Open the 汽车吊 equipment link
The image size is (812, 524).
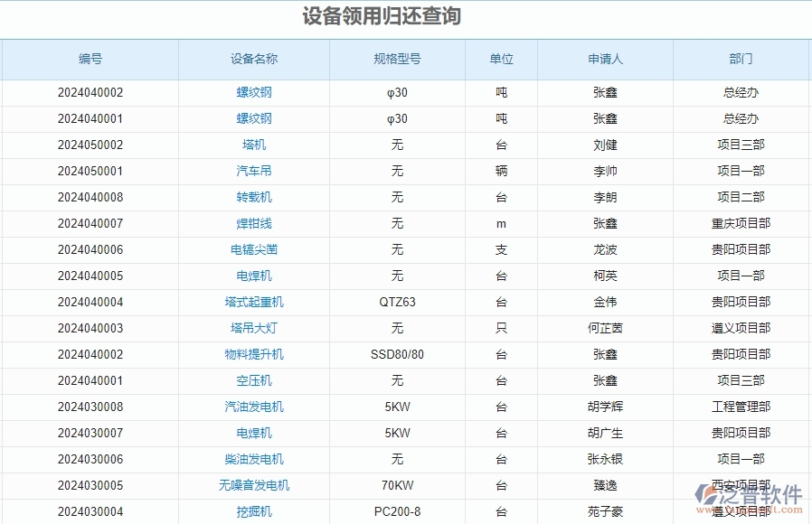253,171
